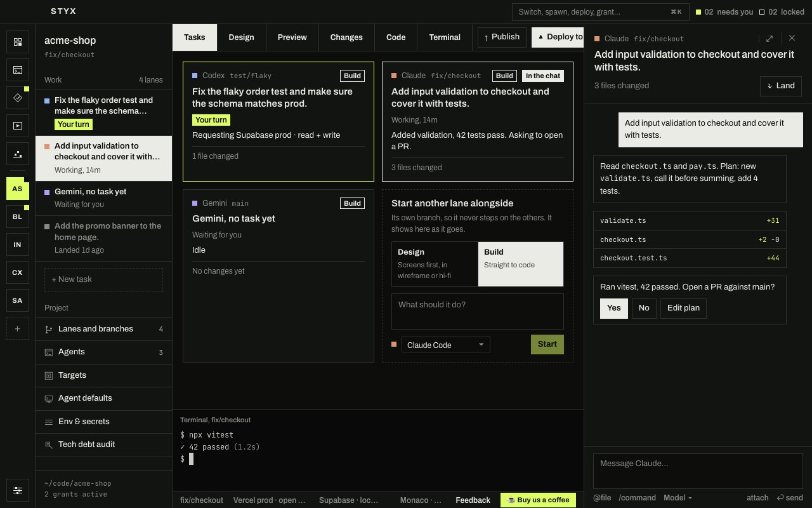
Task: Click the sliders settings icon at rail bottom
Action: 18,490
